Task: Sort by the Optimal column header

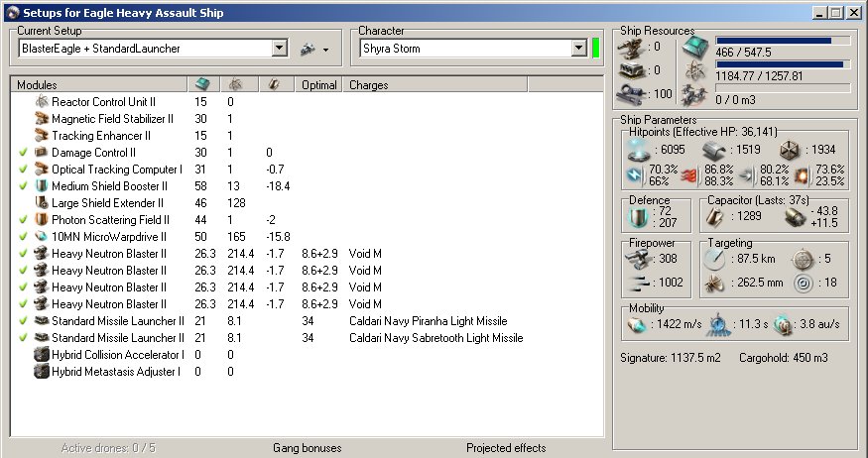Action: click(x=318, y=84)
